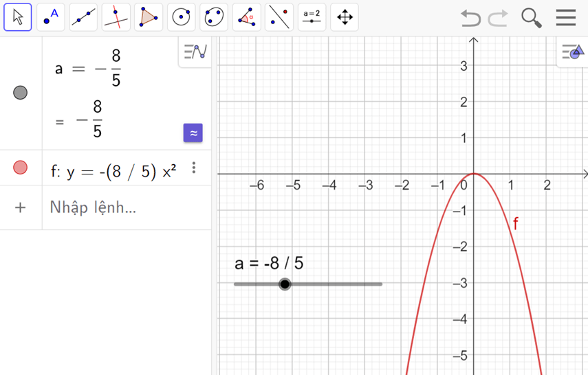
Task: Toggle approximate value display for a
Action: 193,133
